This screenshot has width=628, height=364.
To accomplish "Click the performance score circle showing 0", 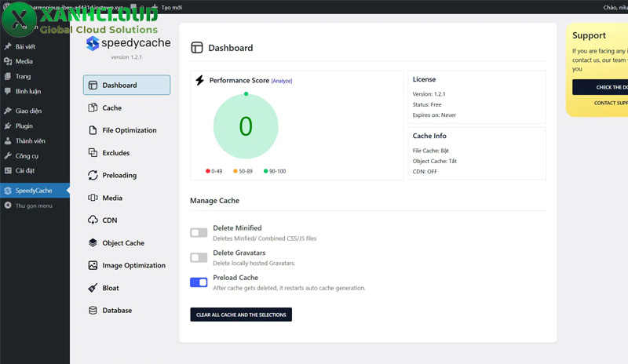I will (x=246, y=126).
